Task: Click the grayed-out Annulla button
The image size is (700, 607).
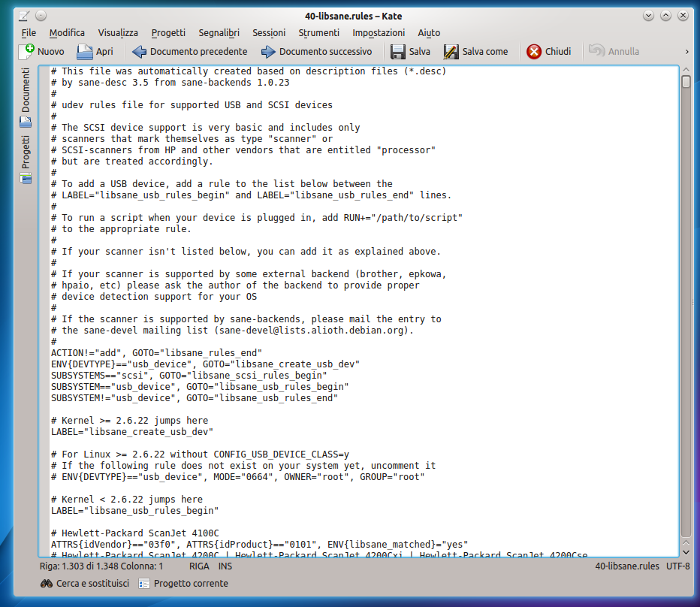Action: click(x=613, y=51)
